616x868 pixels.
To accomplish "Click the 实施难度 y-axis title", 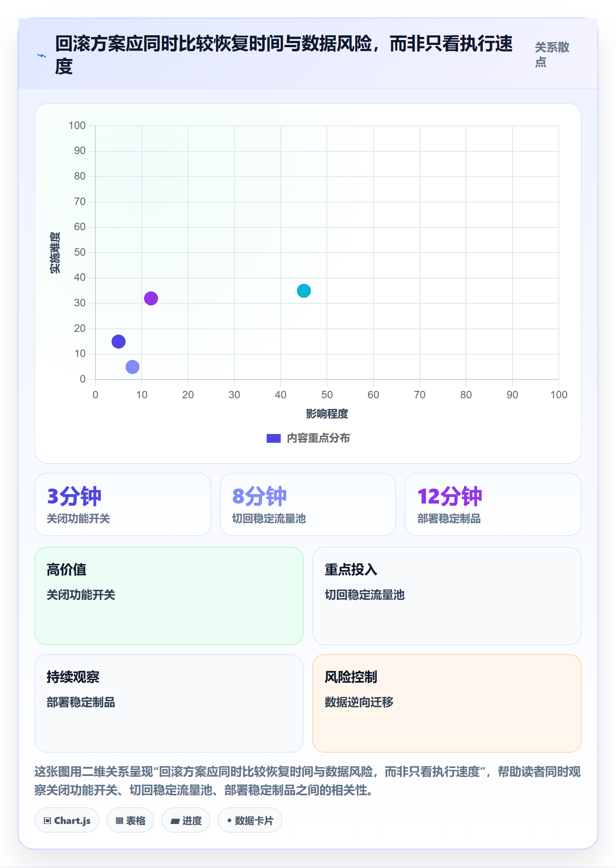I will click(x=55, y=253).
